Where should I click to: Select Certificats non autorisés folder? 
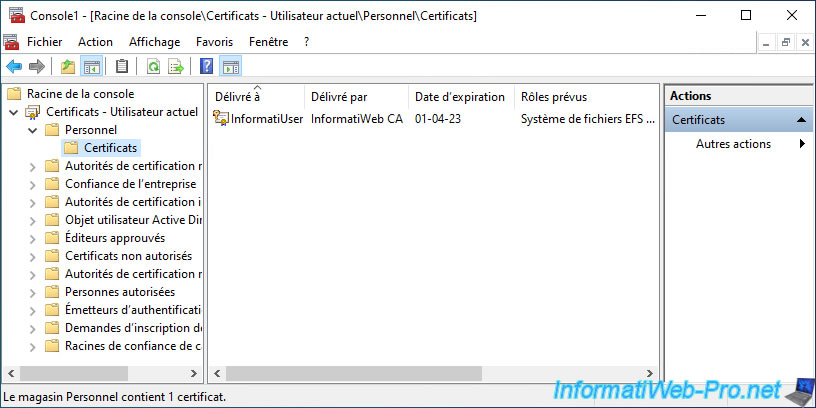(x=128, y=256)
